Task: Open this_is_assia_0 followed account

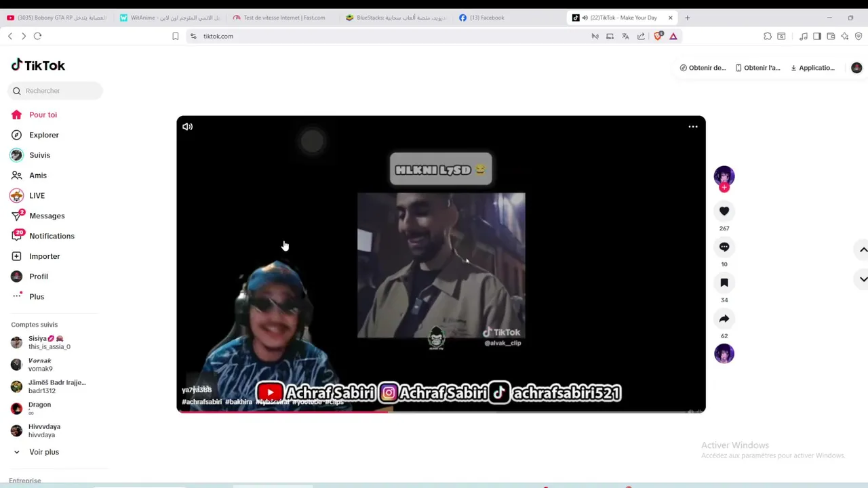Action: pyautogui.click(x=50, y=342)
